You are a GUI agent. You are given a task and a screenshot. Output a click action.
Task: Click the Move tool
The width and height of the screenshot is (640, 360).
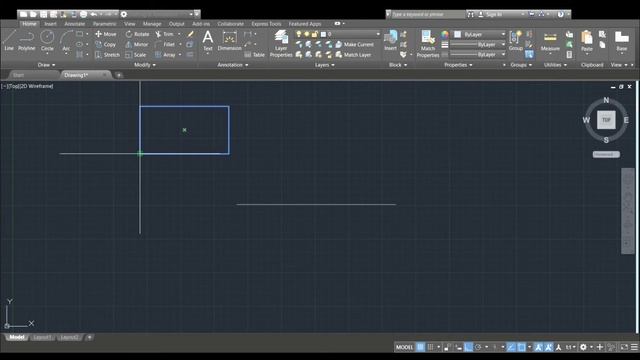(106, 34)
